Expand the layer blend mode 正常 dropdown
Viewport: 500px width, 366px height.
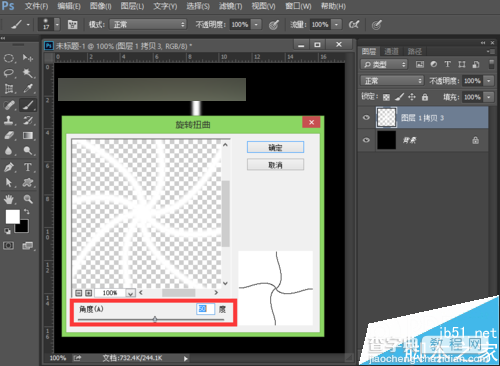[392, 81]
